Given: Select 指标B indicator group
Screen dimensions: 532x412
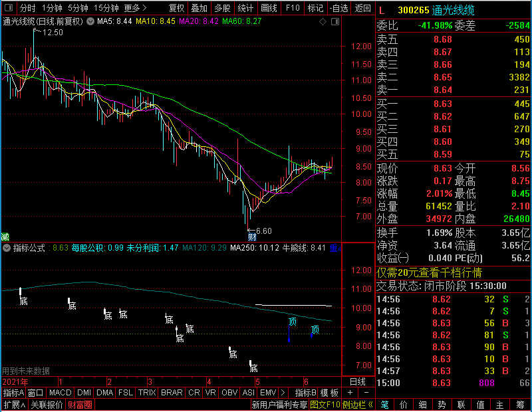Looking at the screenshot, I should click(x=306, y=393).
